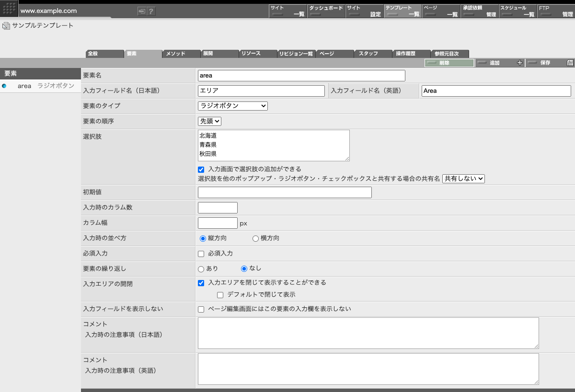Screen dimensions: 575x392
Task: Click the document icon beside サンプルテンプレート
Action: click(6, 26)
